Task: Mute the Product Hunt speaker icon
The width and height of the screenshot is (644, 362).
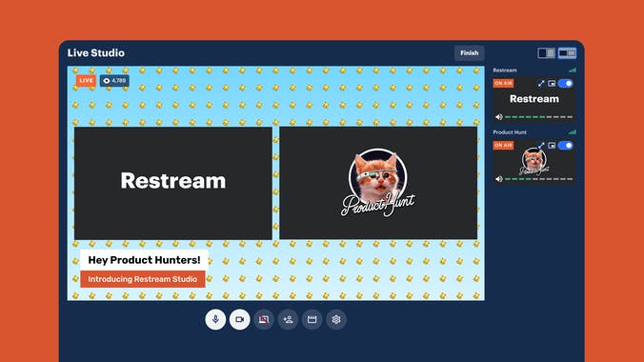Action: [499, 179]
